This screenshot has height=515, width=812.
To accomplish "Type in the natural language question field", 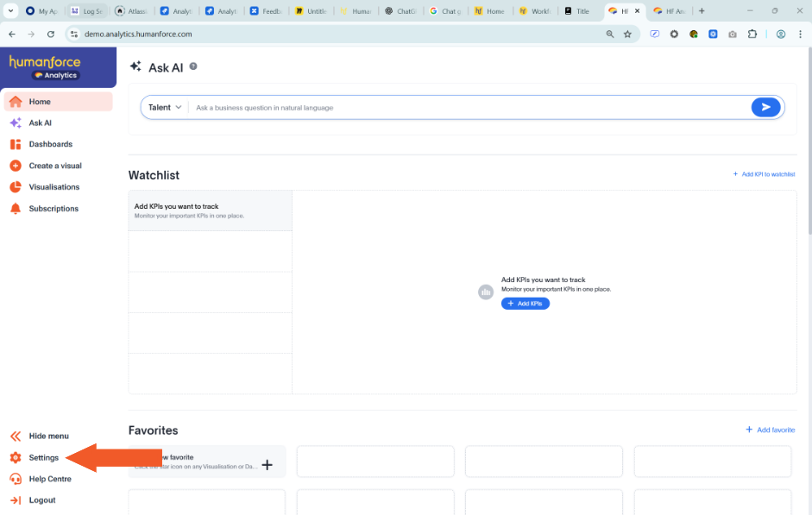I will coord(466,108).
